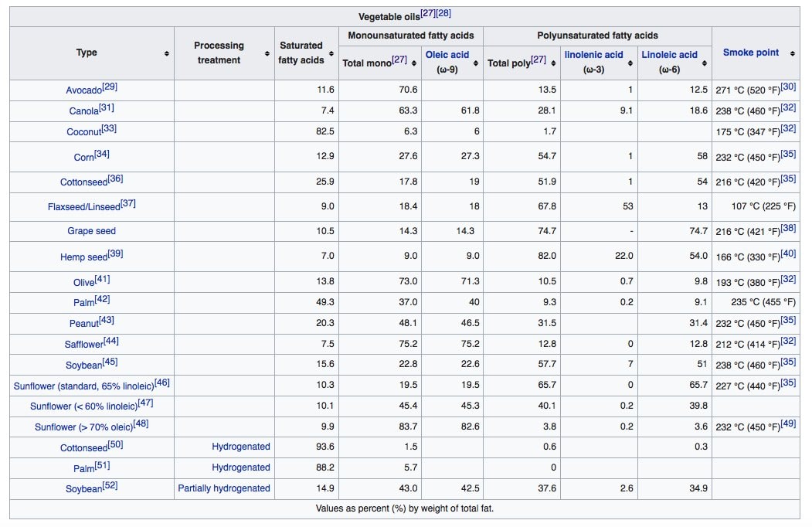Open Sunflower (> 70% oleic) link
This screenshot has height=527, width=812.
[x=84, y=427]
